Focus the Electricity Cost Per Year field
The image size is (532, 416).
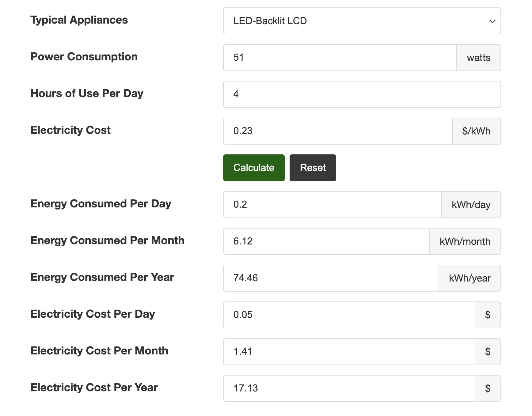[x=349, y=388]
